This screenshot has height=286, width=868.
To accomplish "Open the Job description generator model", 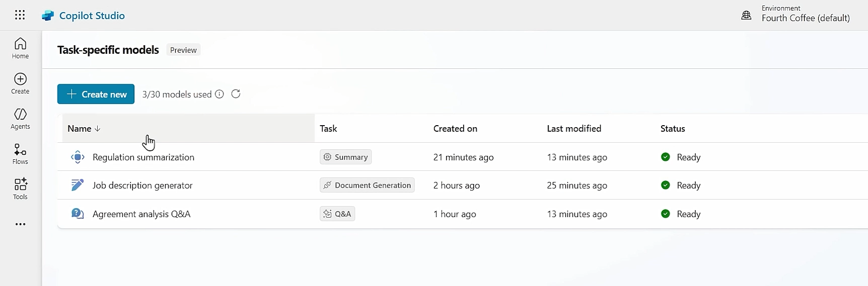I will tap(142, 185).
